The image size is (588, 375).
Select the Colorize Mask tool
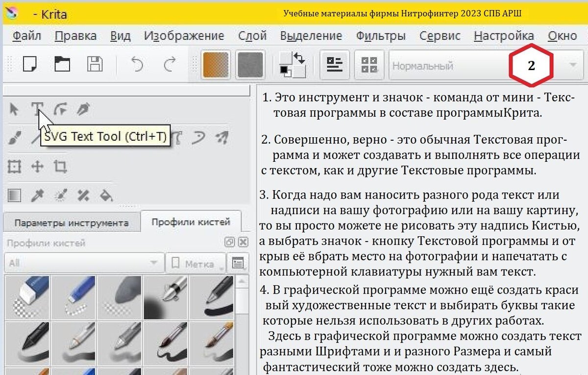60,196
